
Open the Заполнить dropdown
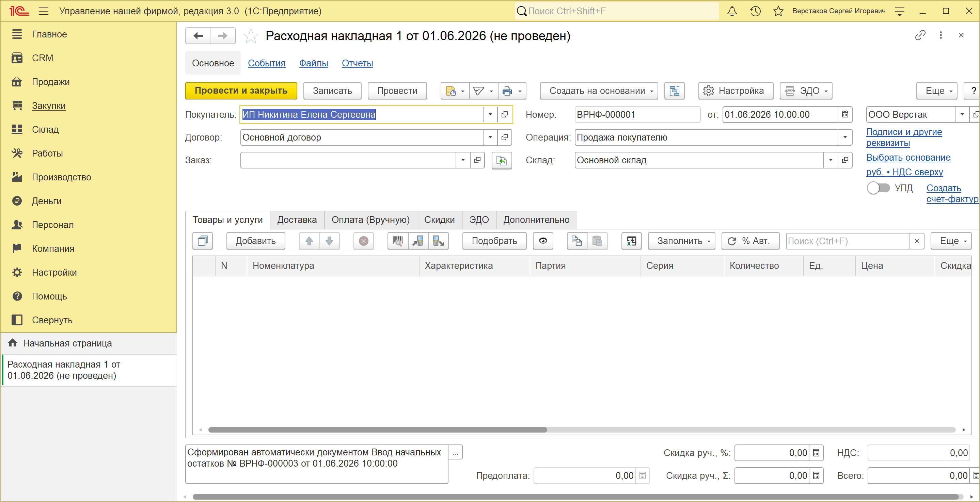coord(681,241)
